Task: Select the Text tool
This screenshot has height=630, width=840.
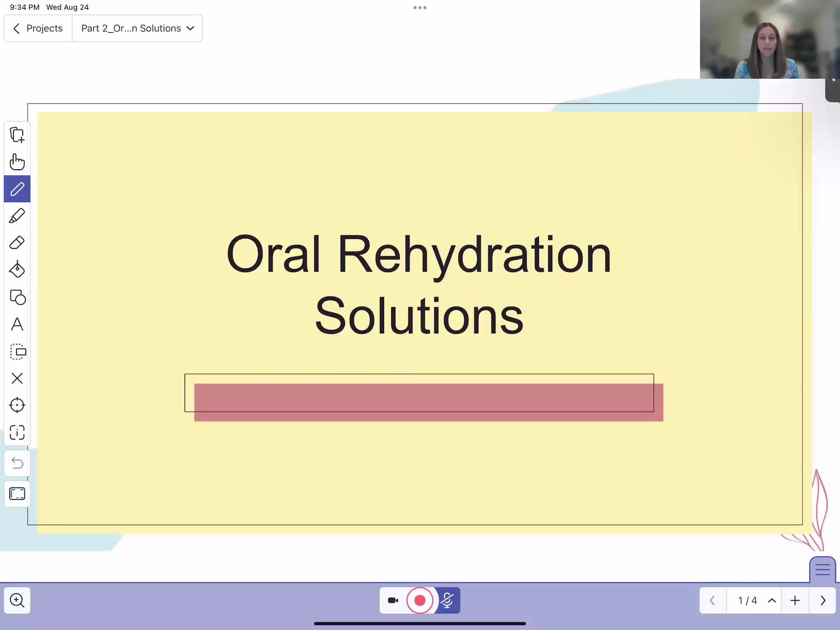Action: click(17, 325)
